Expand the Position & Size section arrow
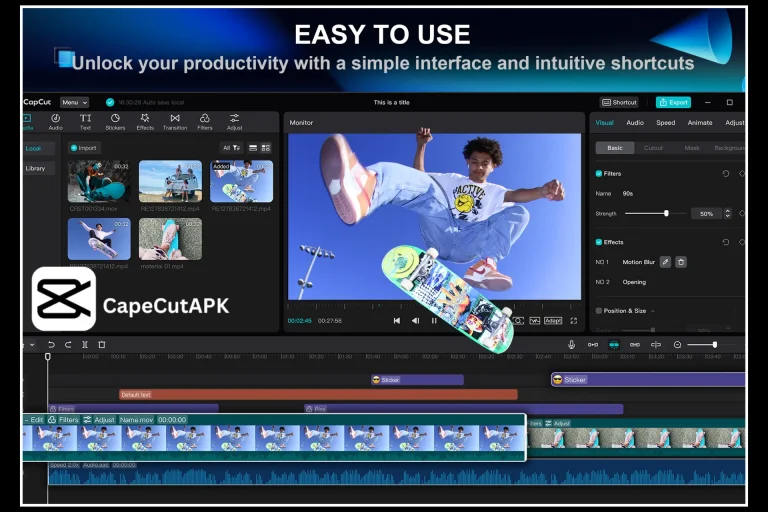The image size is (768, 512). pyautogui.click(x=653, y=311)
